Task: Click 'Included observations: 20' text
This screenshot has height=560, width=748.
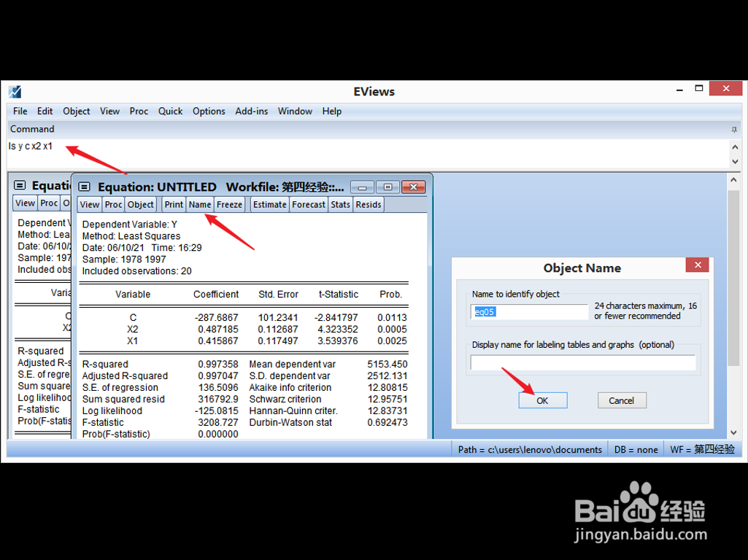Action: coord(137,271)
